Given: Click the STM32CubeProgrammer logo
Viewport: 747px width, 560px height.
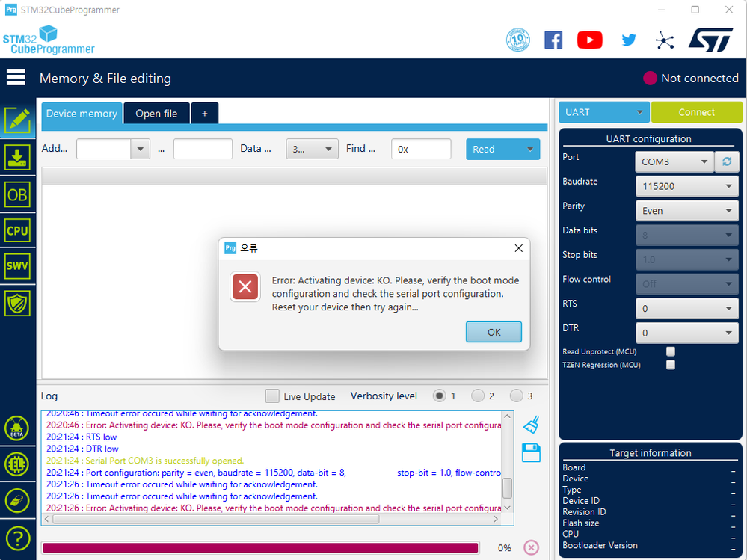Looking at the screenshot, I should pos(49,40).
